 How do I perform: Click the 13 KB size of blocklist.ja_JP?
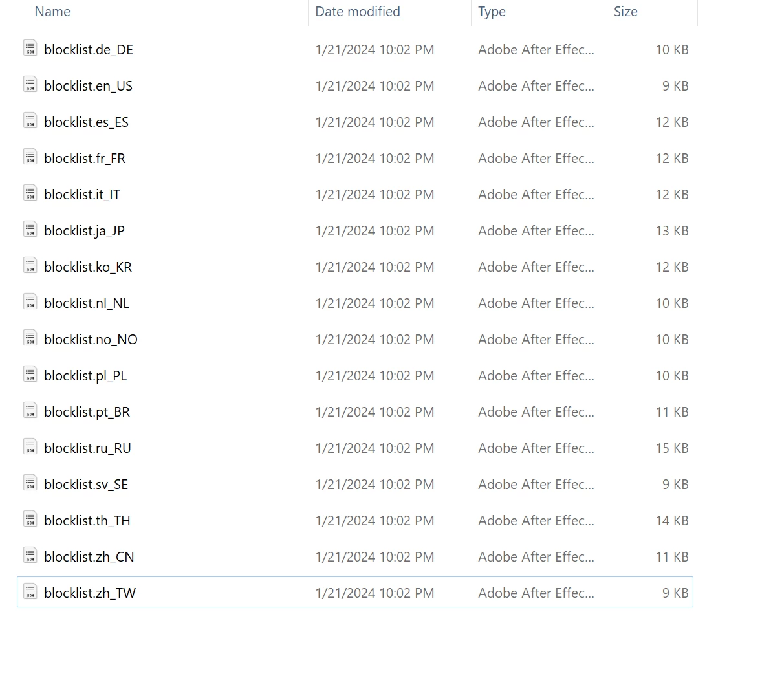[x=672, y=231]
